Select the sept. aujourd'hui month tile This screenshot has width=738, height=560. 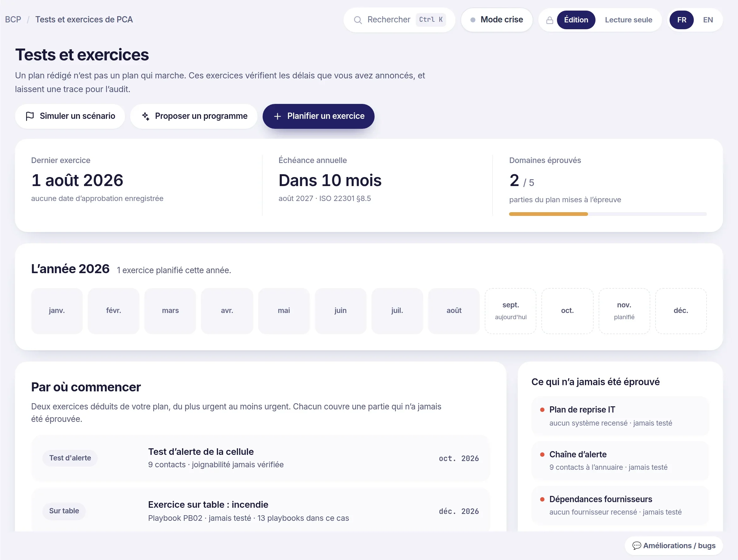pos(511,311)
